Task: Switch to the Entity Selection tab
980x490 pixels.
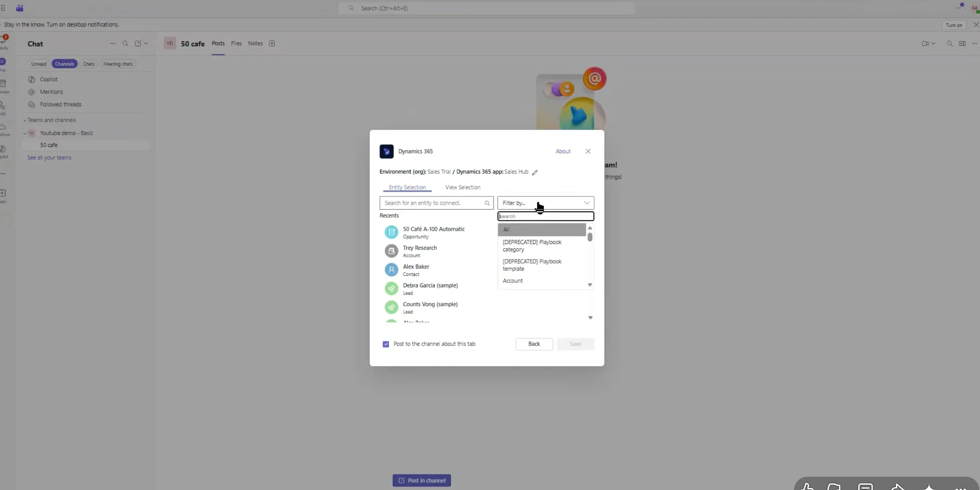Action: click(x=407, y=187)
